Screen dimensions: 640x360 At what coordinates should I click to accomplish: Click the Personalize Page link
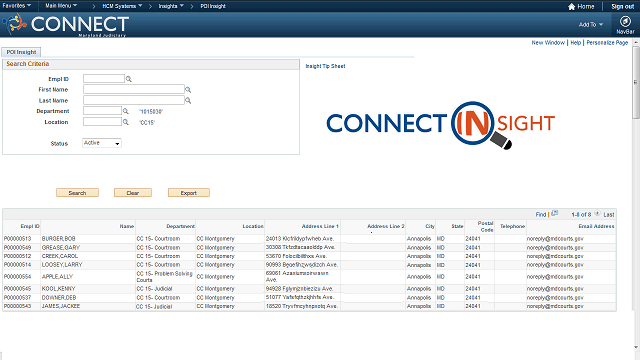(x=607, y=42)
